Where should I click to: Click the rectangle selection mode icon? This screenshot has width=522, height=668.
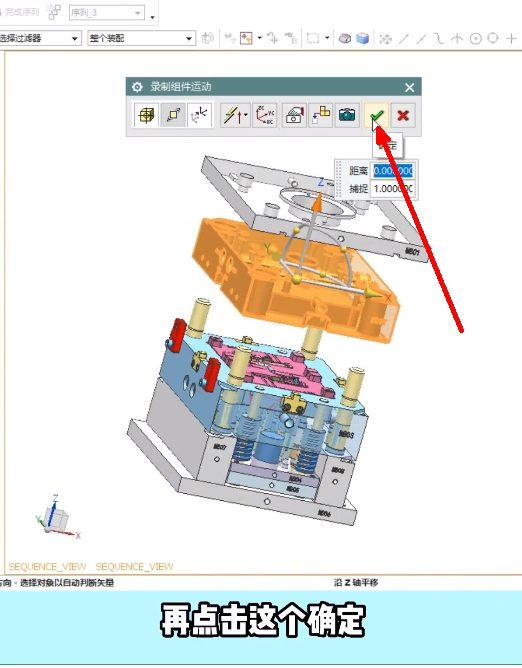point(313,38)
